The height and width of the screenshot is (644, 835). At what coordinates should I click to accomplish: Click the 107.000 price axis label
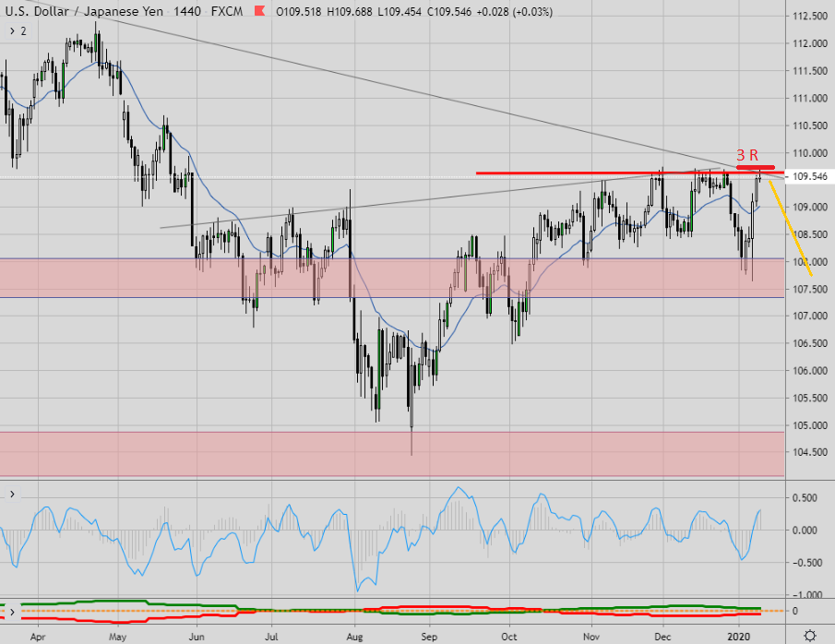(x=810, y=316)
